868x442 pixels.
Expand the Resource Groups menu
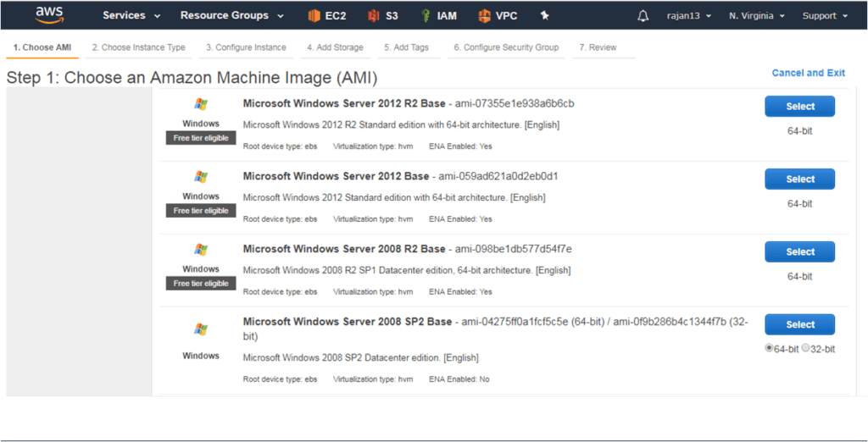pos(232,15)
